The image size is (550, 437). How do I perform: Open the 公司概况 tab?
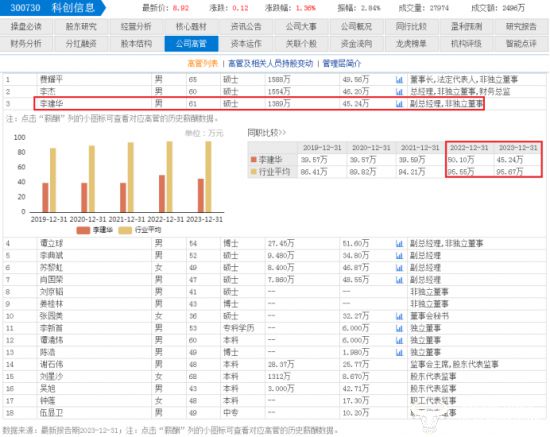click(x=356, y=27)
